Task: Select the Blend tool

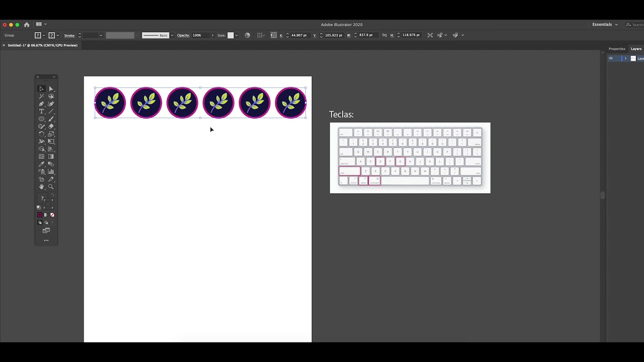Action: [51, 164]
